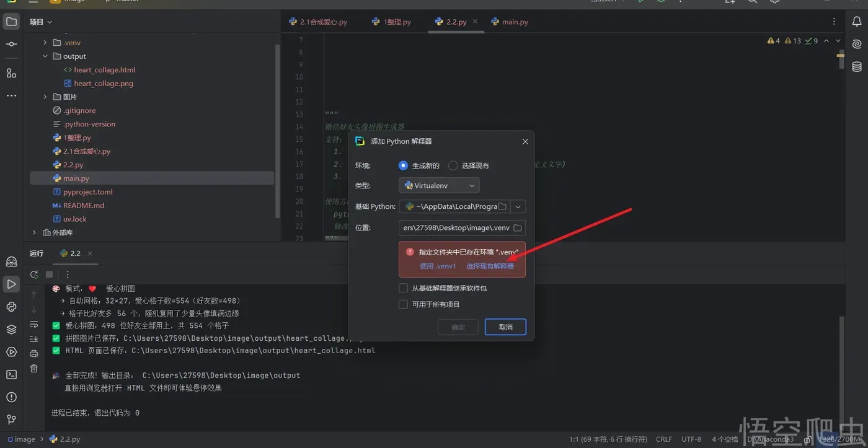This screenshot has width=868, height=448.
Task: Open the Database tool window icon
Action: (x=857, y=67)
